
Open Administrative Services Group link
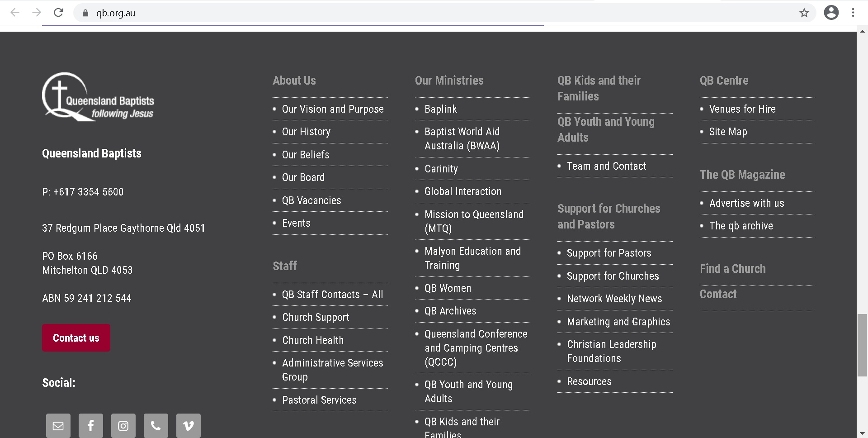pos(332,370)
